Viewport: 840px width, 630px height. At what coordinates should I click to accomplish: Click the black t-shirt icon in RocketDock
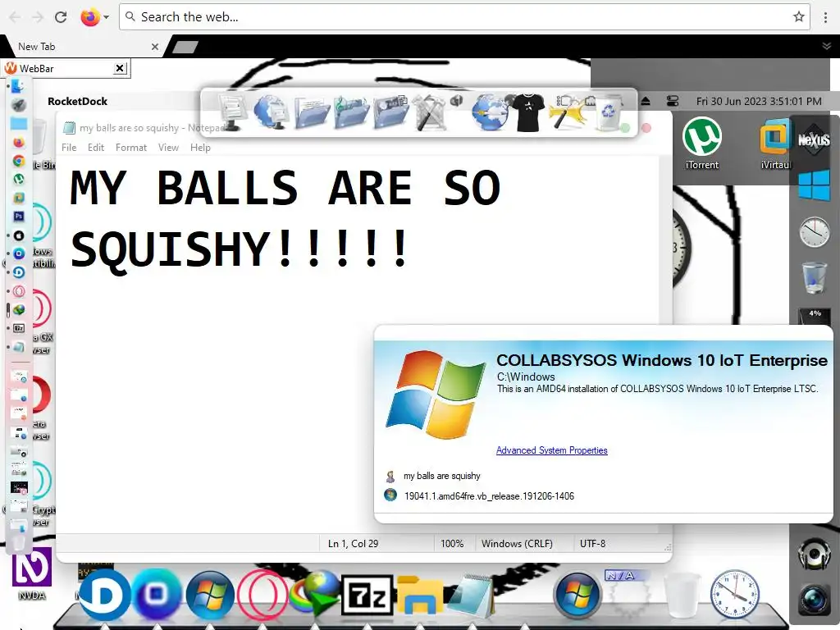pos(528,112)
